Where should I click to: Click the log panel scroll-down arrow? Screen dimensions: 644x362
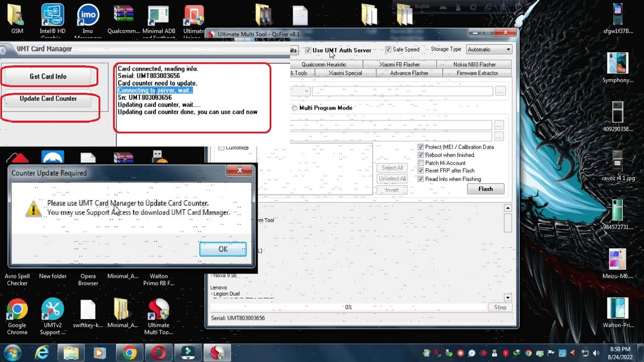(508, 297)
